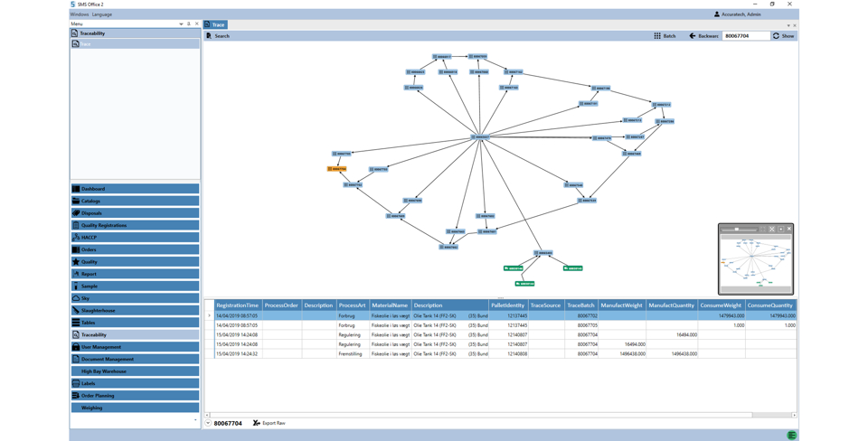Open the document tab list dropdown
This screenshot has width=868, height=441.
coord(788,25)
